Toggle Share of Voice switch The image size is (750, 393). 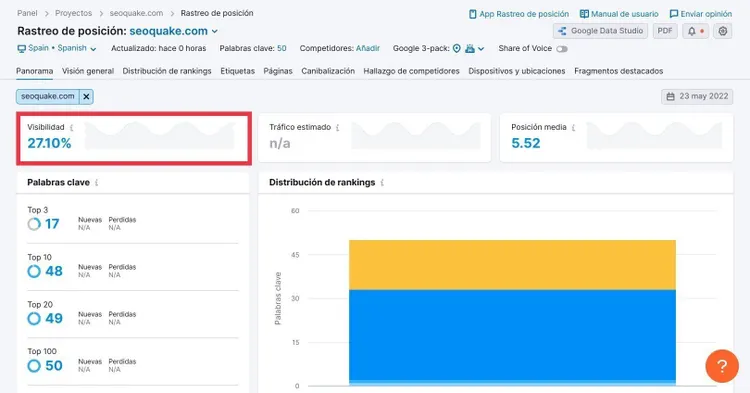click(x=562, y=49)
